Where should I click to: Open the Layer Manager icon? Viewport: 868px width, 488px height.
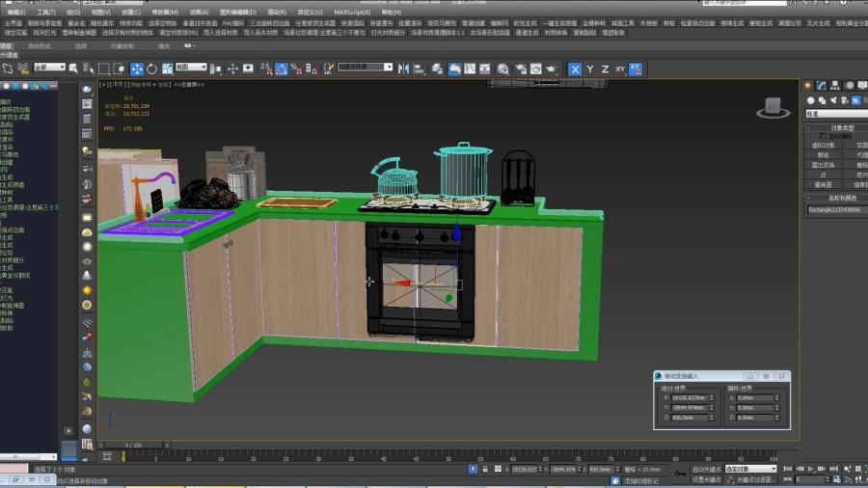[x=437, y=69]
